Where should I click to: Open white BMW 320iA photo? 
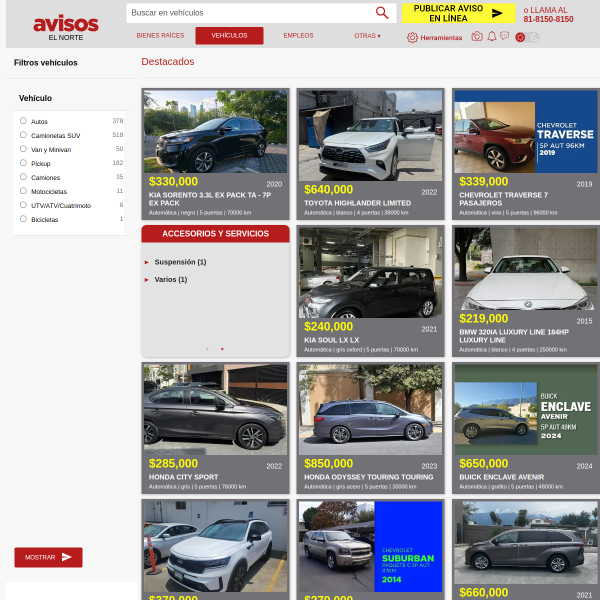point(526,269)
